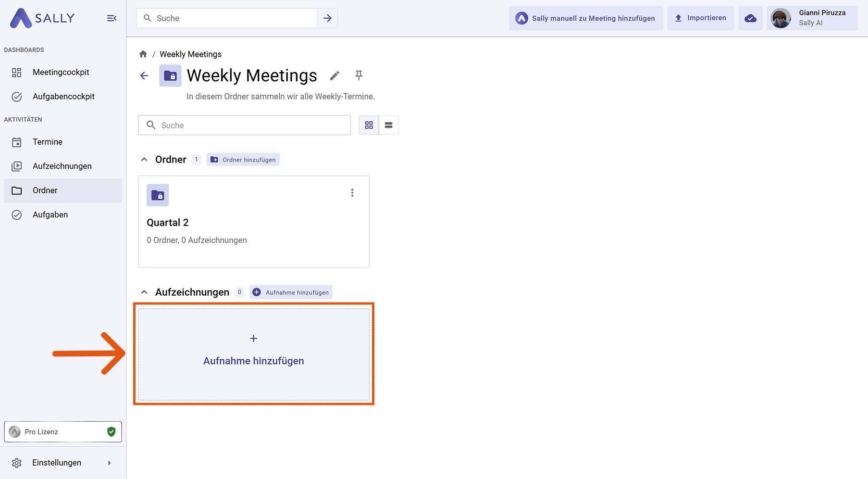Click the Importieren button
This screenshot has height=479, width=868.
pos(700,18)
